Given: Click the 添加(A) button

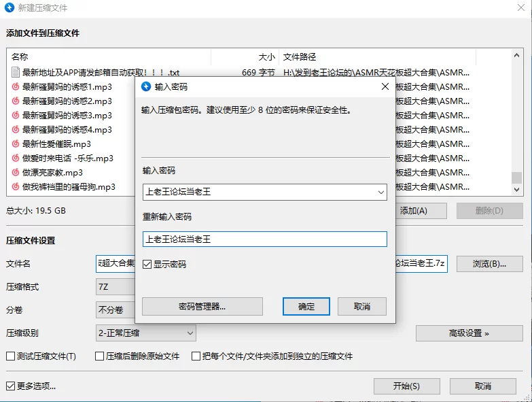Looking at the screenshot, I should (421, 211).
